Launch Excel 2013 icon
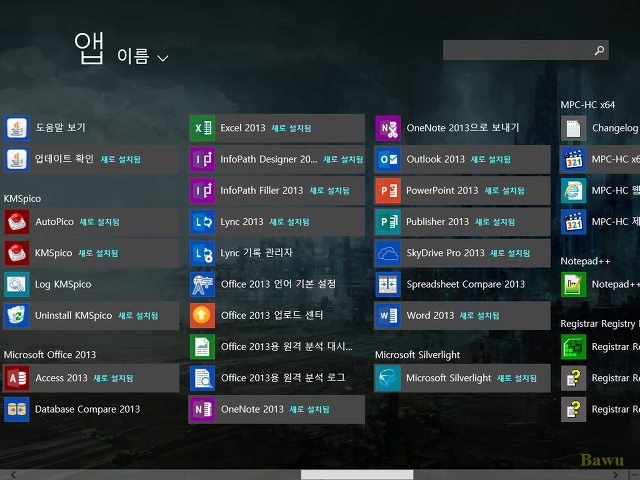Image resolution: width=640 pixels, height=480 pixels. tap(202, 128)
